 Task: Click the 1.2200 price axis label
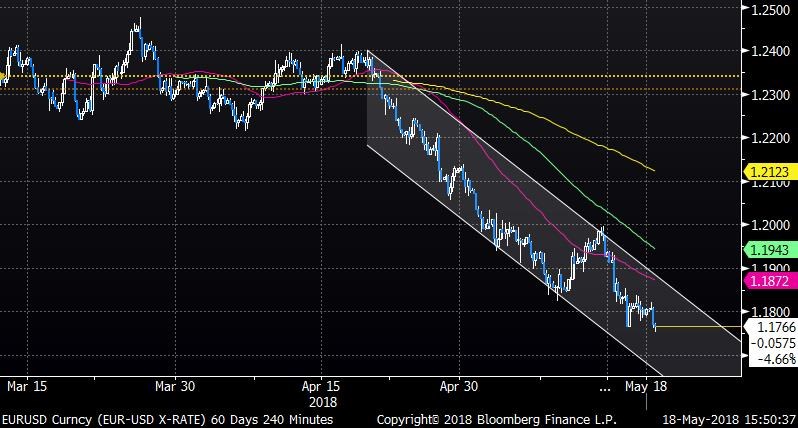pos(771,138)
